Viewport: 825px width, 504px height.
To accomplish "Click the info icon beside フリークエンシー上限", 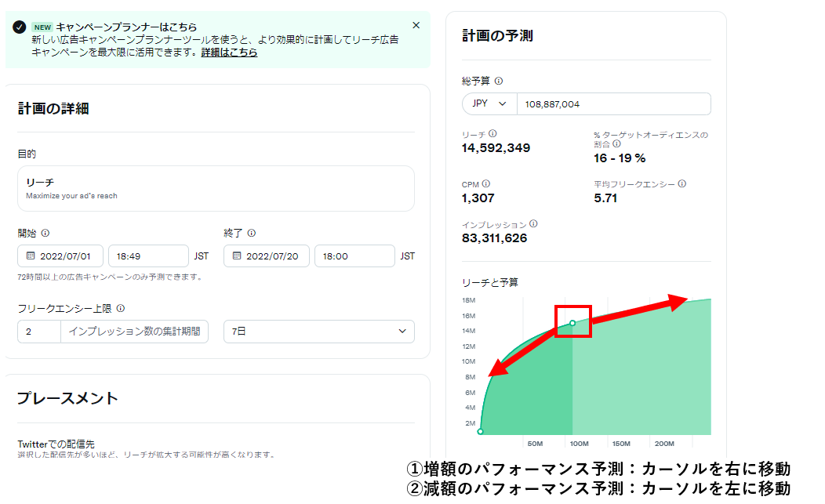I will pos(121,309).
